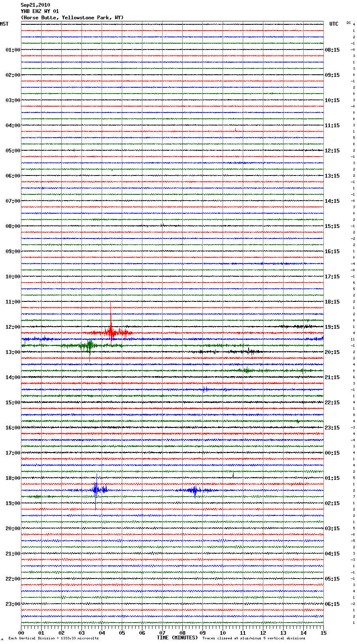Select the 21:00 MST time label

(13, 554)
